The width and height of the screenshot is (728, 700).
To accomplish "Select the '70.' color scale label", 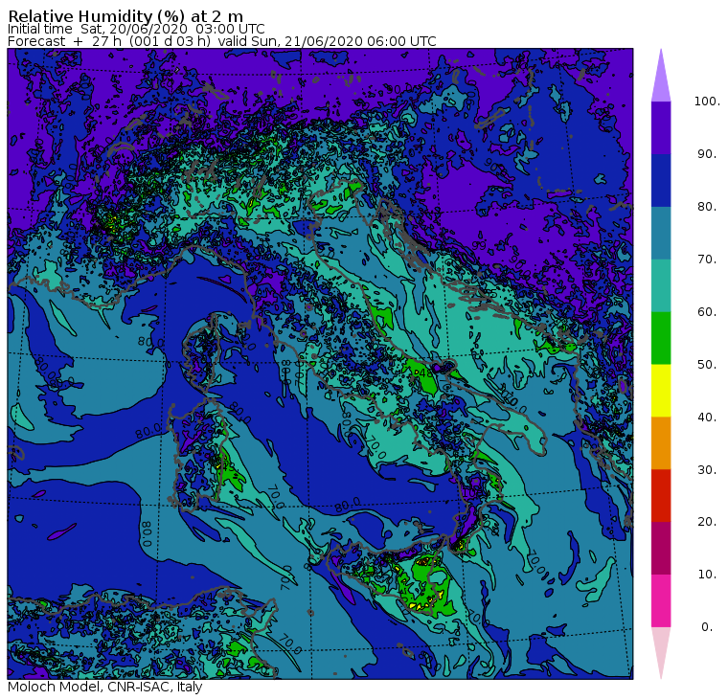I will tap(707, 259).
